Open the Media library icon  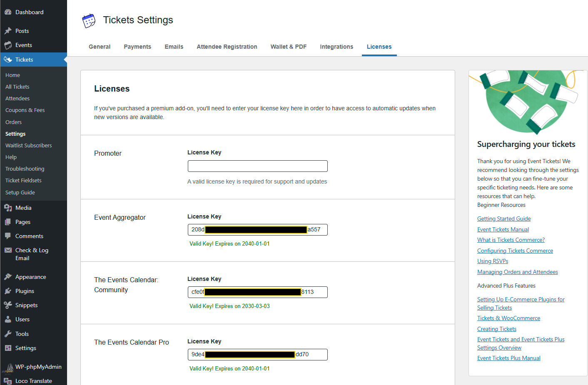click(9, 207)
